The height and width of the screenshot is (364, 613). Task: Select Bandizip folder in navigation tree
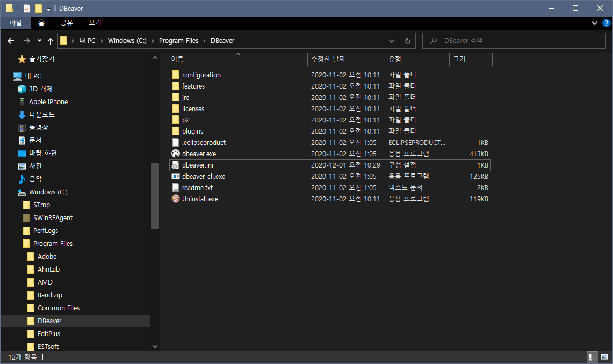(x=49, y=295)
